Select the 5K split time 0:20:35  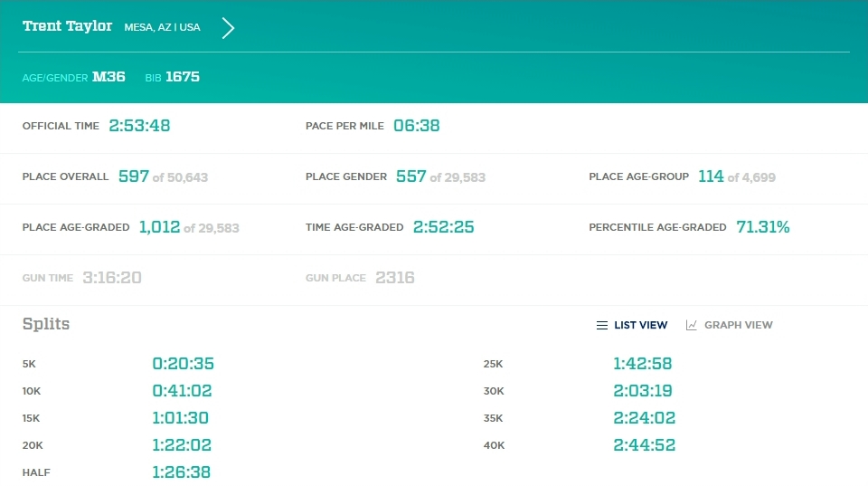[183, 364]
